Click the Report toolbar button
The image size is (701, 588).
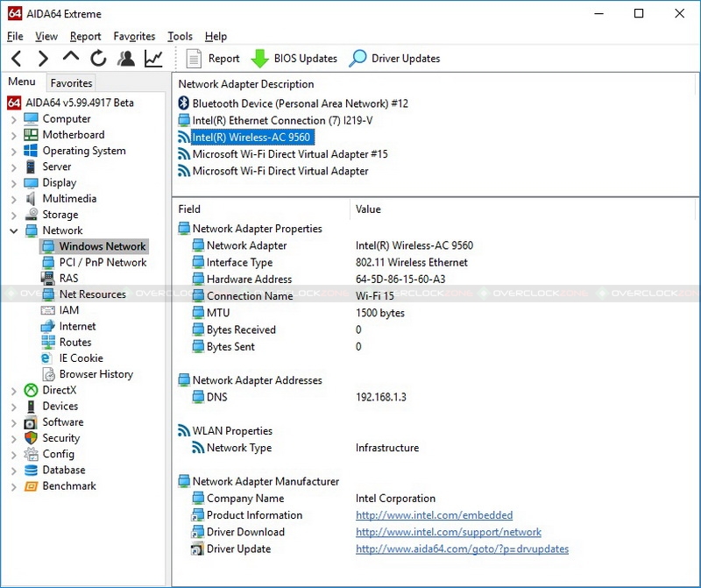213,59
